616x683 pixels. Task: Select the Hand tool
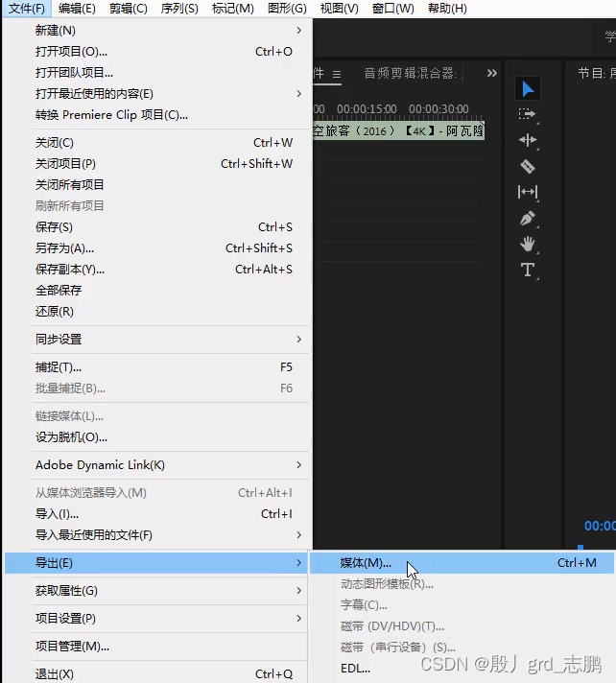click(x=528, y=244)
